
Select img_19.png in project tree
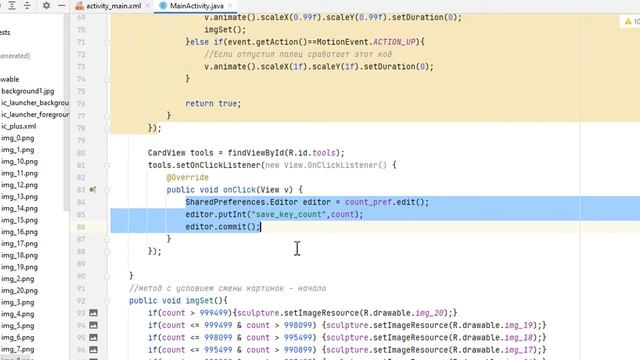tap(20, 267)
